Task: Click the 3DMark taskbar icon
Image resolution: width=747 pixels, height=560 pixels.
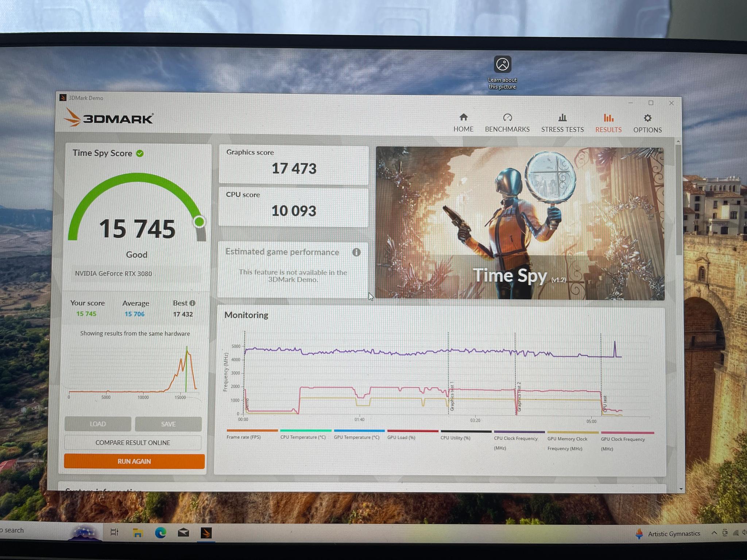Action: coord(206,533)
